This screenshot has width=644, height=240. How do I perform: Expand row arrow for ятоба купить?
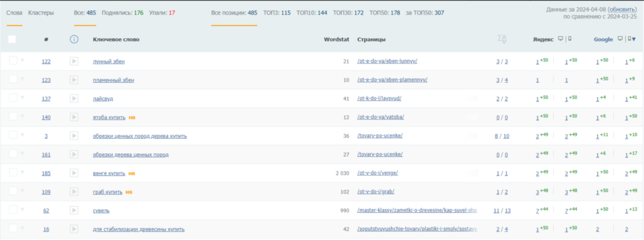(22, 116)
